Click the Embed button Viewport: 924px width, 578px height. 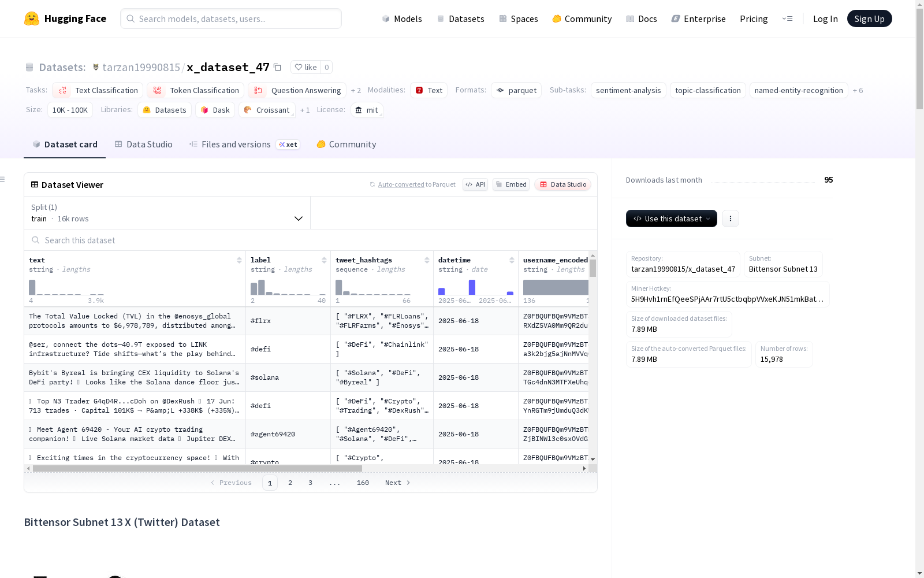click(x=511, y=184)
